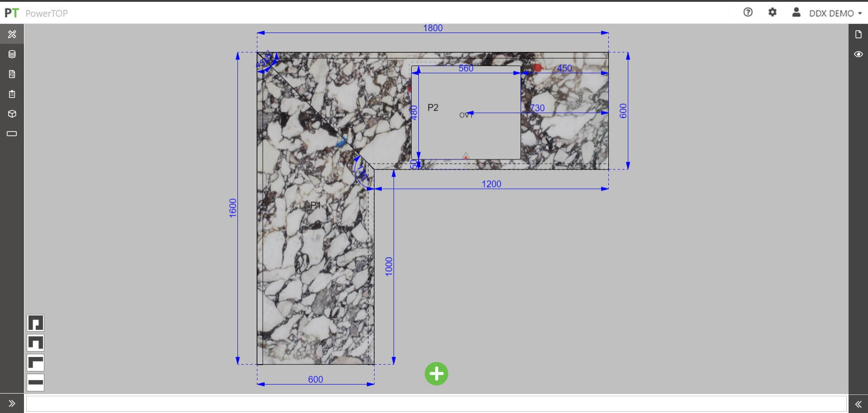Collapse the right panel with double chevron

pos(858,404)
